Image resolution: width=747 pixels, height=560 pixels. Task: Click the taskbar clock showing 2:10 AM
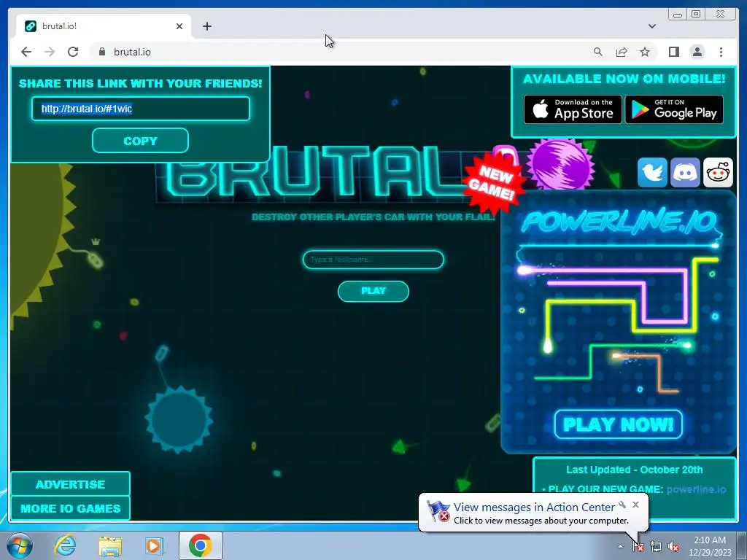pos(710,546)
